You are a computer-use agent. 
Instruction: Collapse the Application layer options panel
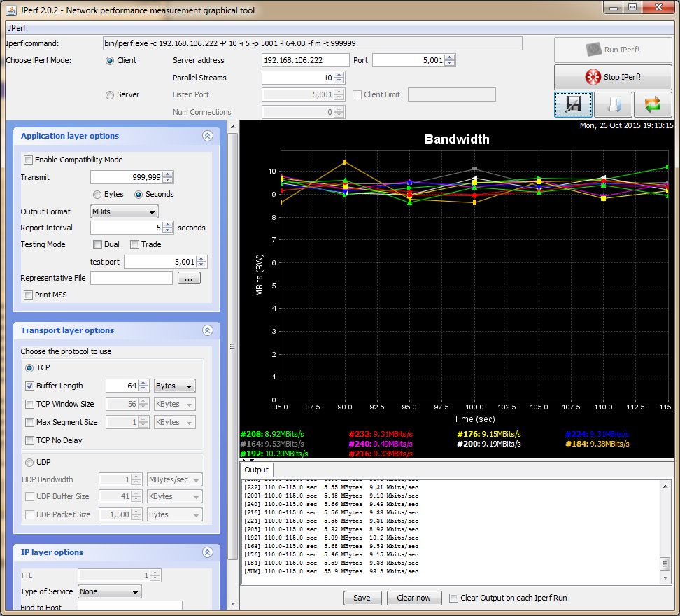pyautogui.click(x=207, y=136)
